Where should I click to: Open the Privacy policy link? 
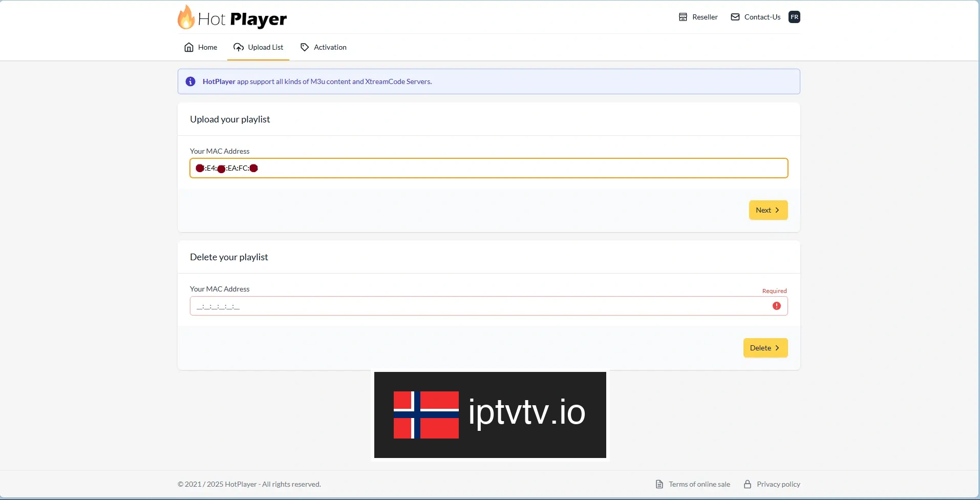778,484
